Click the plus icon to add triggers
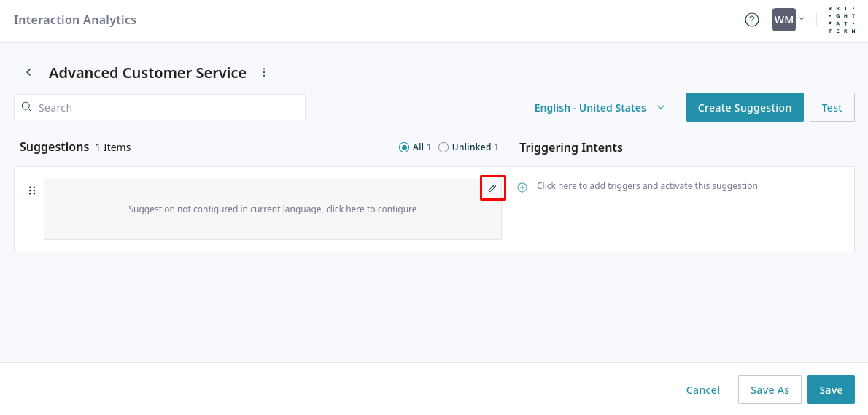The width and height of the screenshot is (868, 415). pyautogui.click(x=522, y=187)
